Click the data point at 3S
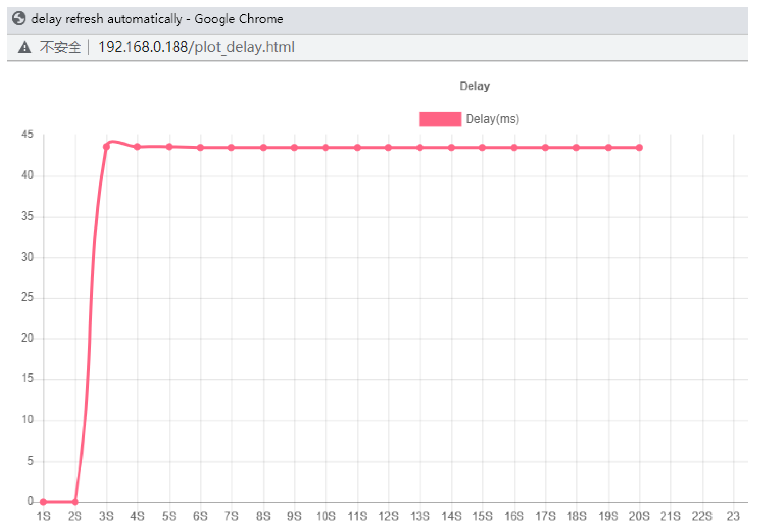The width and height of the screenshot is (757, 532). (106, 147)
